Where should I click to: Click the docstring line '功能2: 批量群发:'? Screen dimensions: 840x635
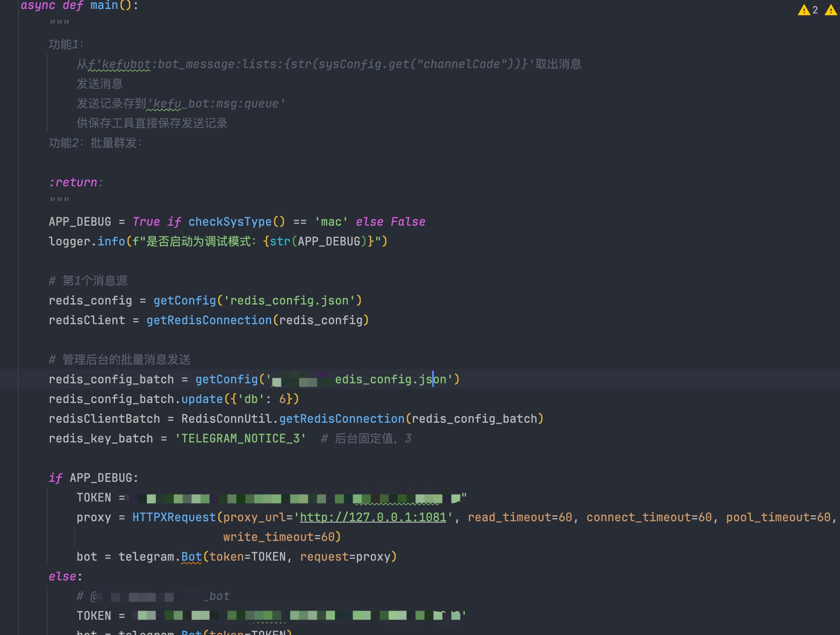[95, 143]
